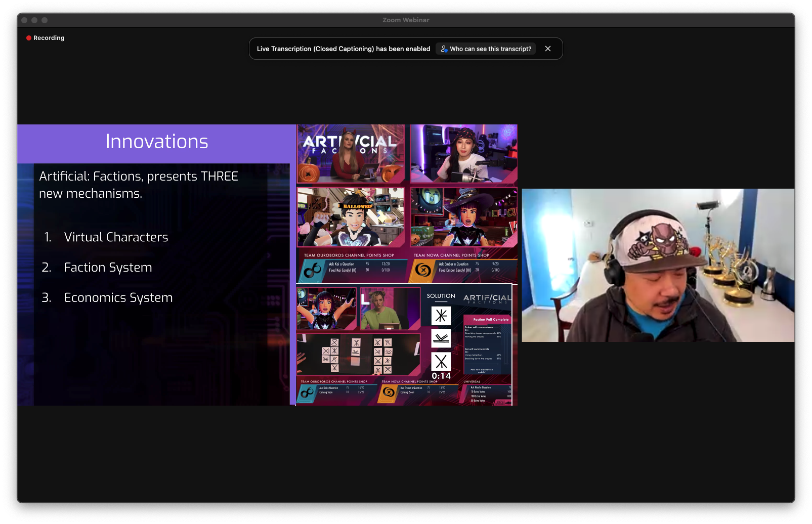Screen dimensions: 812x524
Task: Click the speaker's webcam video tile
Action: 658,266
